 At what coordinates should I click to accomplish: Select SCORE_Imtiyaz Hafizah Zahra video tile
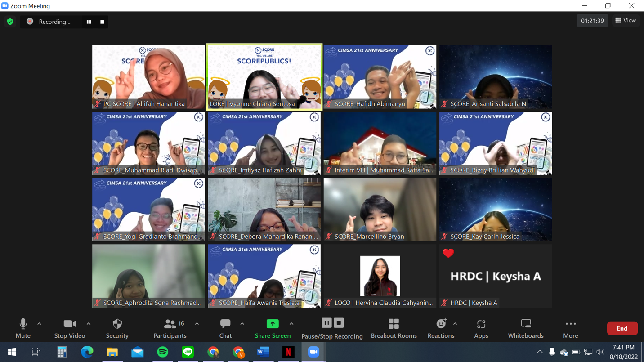tap(264, 143)
